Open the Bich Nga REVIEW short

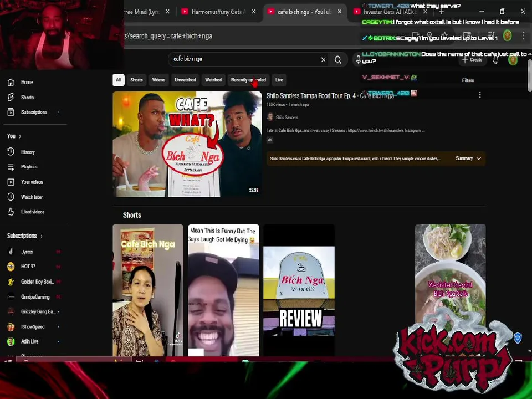tap(299, 290)
